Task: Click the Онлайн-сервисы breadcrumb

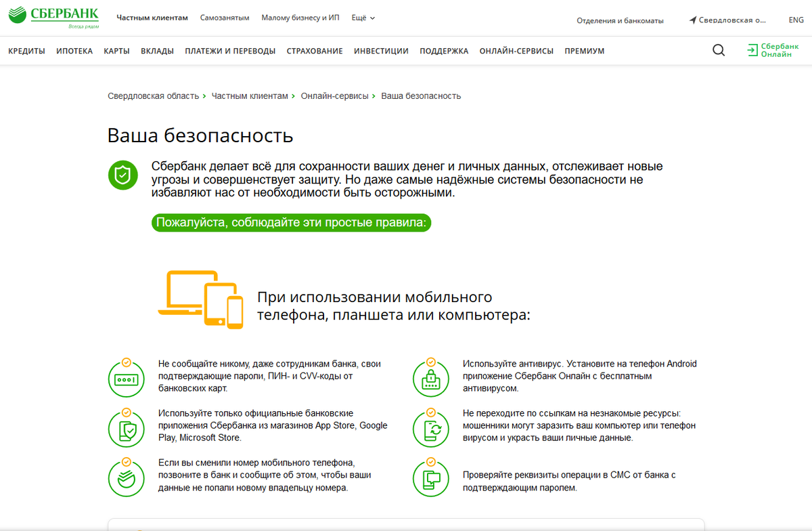Action: 334,96
